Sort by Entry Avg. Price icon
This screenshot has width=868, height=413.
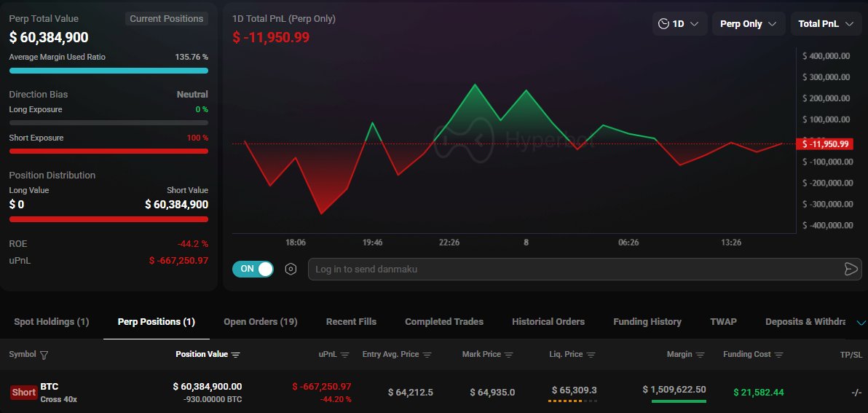[x=427, y=355]
